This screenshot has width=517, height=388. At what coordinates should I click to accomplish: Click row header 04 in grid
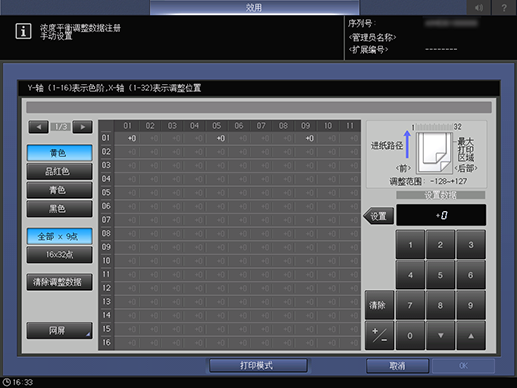(106, 179)
